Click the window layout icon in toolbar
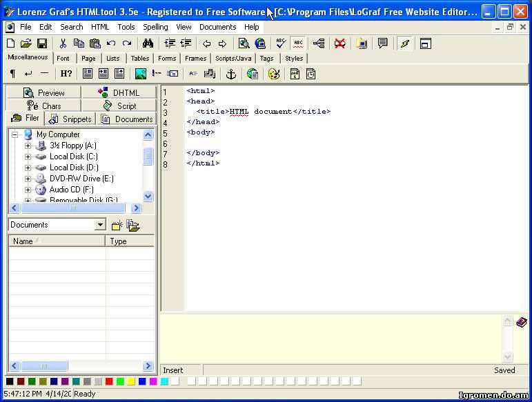The width and height of the screenshot is (532, 402). [x=425, y=43]
